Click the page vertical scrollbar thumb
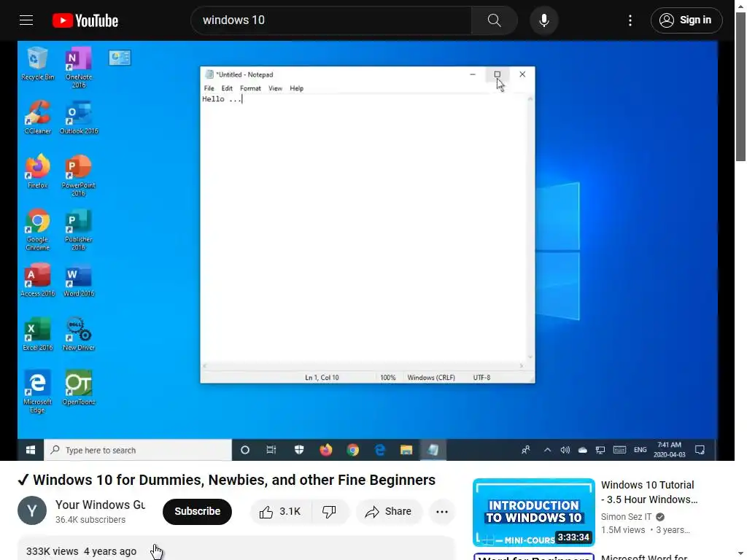Image resolution: width=747 pixels, height=560 pixels. 740,87
